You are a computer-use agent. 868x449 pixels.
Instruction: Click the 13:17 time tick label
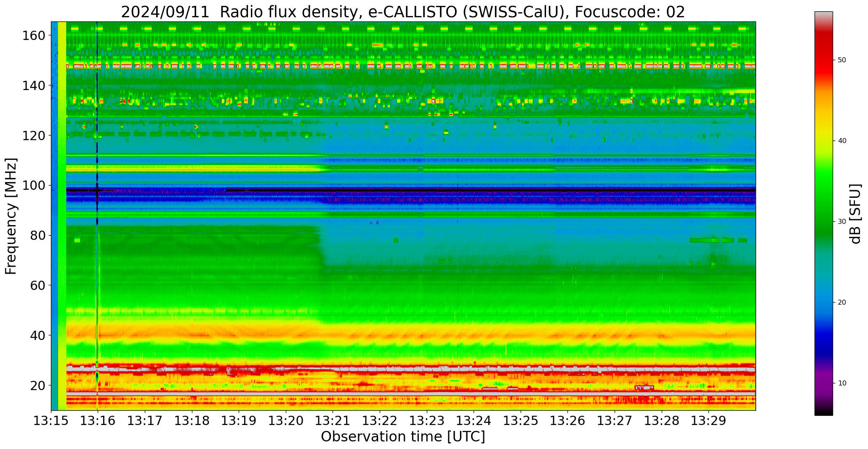(145, 420)
